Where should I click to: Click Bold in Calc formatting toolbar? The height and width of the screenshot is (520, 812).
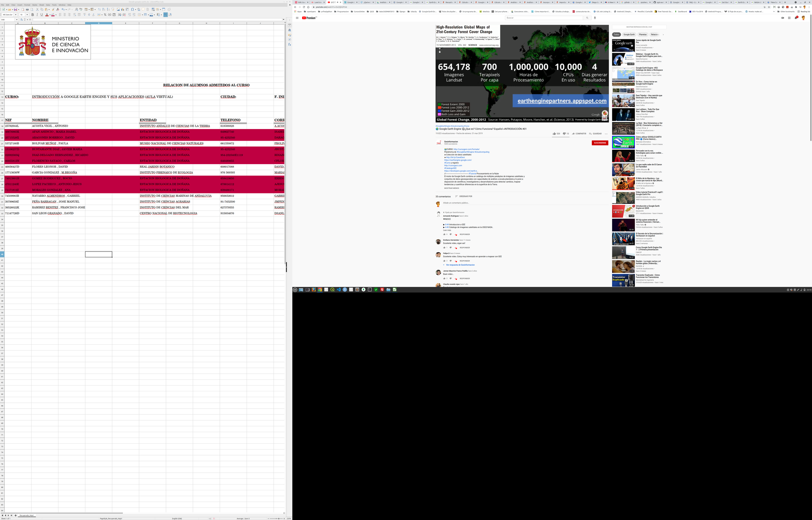click(33, 15)
